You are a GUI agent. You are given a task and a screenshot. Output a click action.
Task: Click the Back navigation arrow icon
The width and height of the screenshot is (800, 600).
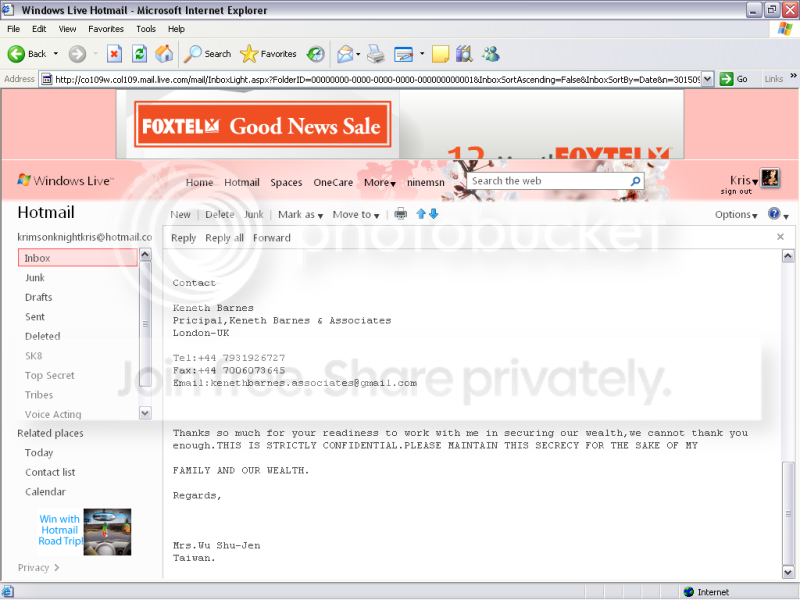[16, 54]
